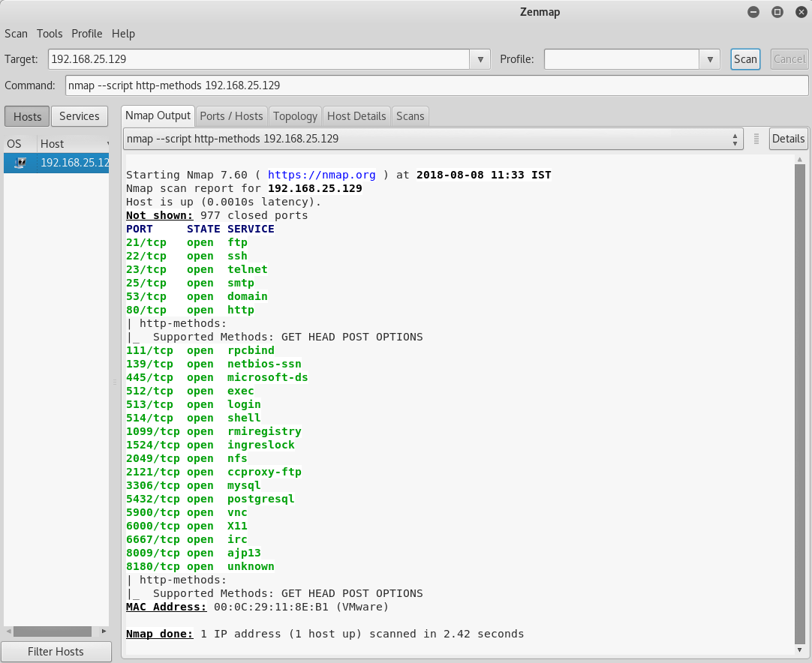The width and height of the screenshot is (812, 663).
Task: Click the 53/tcp open domain line
Action: pyautogui.click(x=197, y=296)
